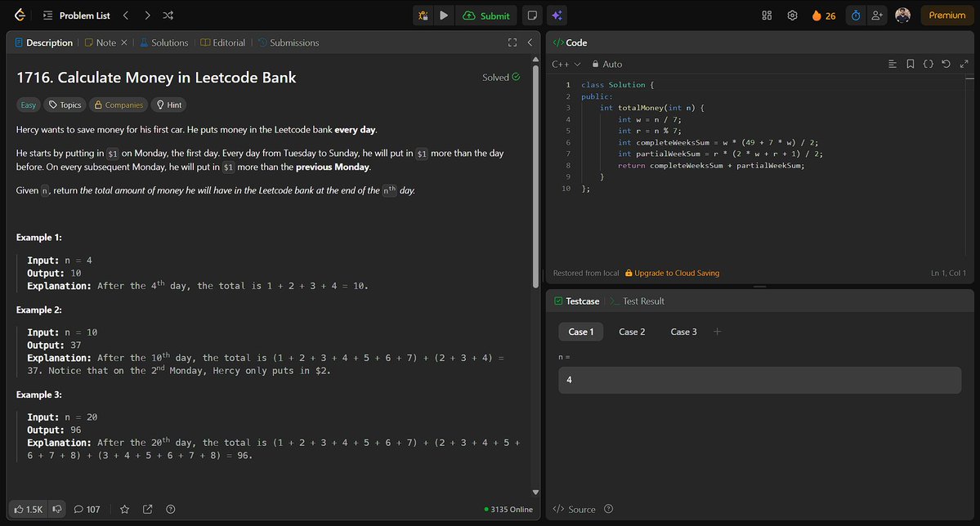980x526 pixels.
Task: Click the Ln 1, Col 1 cursor indicator
Action: tap(948, 273)
